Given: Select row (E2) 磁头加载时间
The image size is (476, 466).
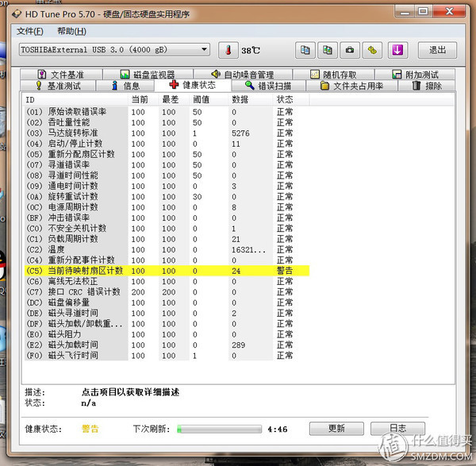Looking at the screenshot, I should click(x=167, y=345).
